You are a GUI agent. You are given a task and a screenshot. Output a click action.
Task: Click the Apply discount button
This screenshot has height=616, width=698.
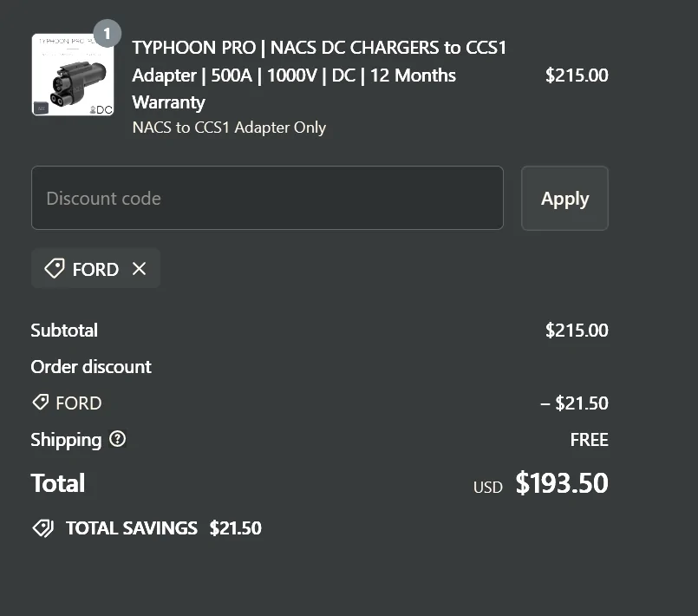(564, 198)
